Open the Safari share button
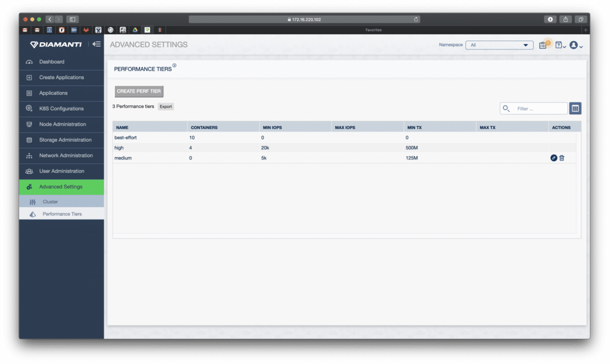The height and width of the screenshot is (364, 609). pyautogui.click(x=565, y=19)
